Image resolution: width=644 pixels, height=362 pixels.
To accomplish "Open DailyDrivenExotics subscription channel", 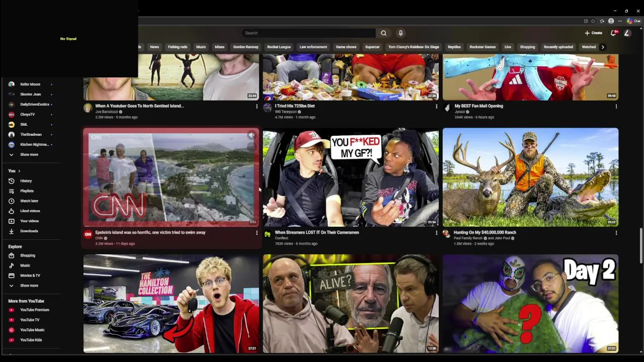I will (30, 105).
